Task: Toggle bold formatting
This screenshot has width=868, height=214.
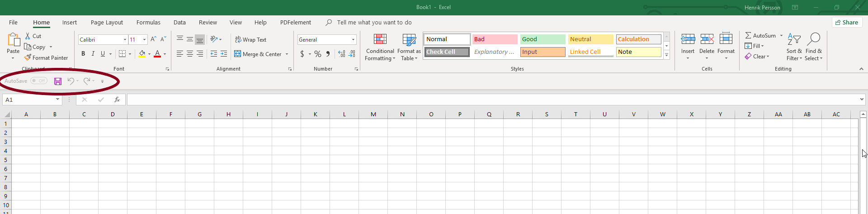Action: 83,54
